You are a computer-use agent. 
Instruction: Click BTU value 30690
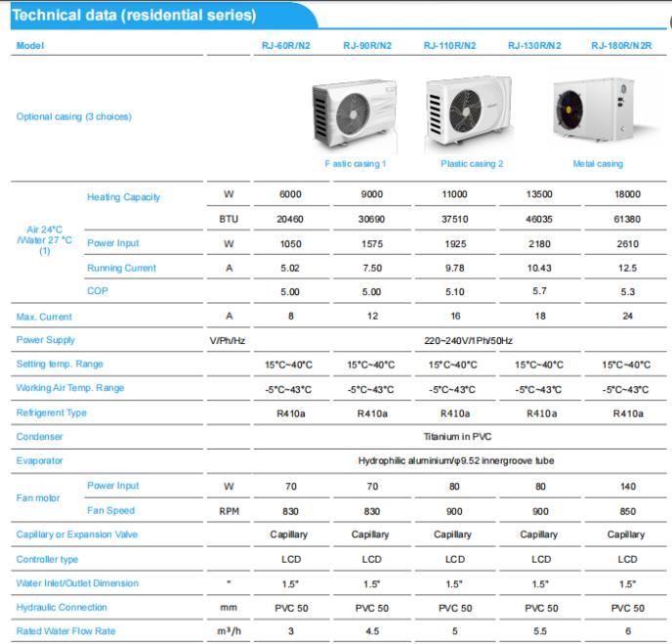371,219
